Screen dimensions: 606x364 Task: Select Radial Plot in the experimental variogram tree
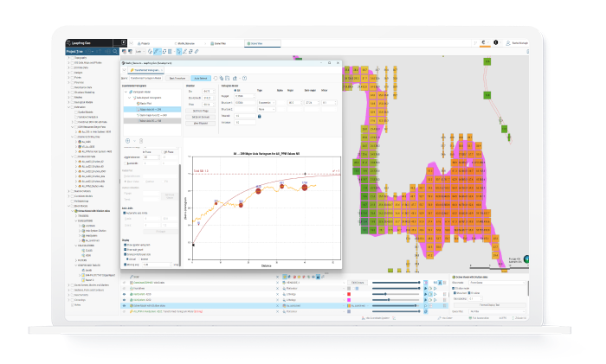tap(144, 104)
